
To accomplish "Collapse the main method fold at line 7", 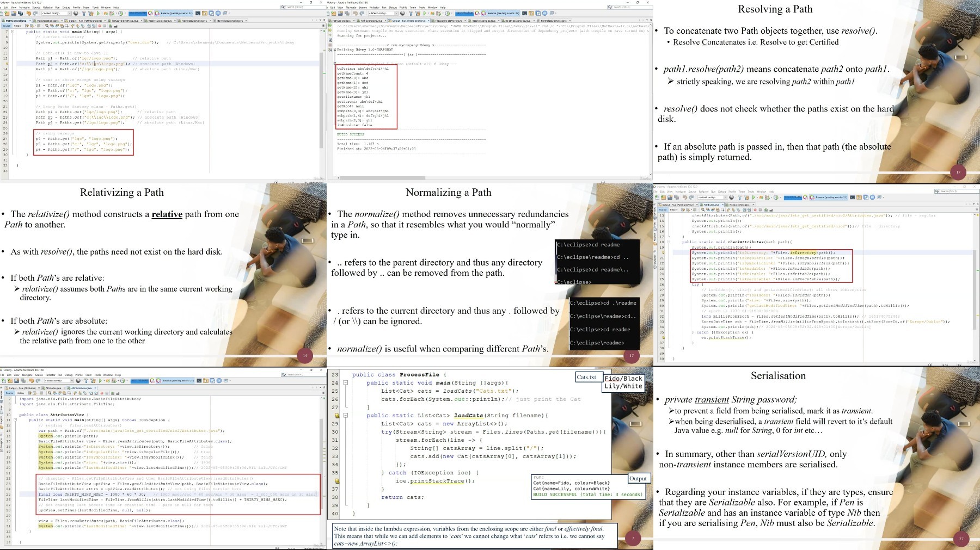I will (13, 32).
